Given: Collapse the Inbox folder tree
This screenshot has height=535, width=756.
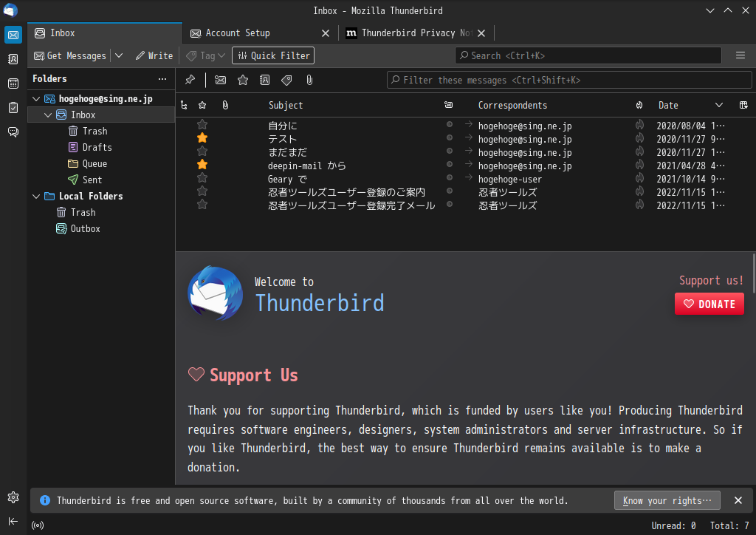Looking at the screenshot, I should [48, 115].
